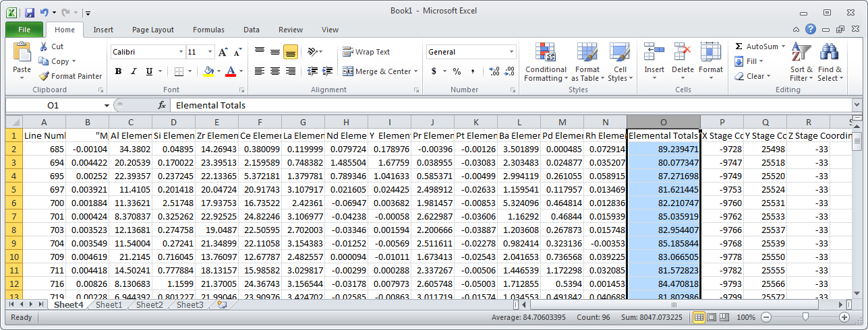This screenshot has width=868, height=330.
Task: Toggle Wrap Text for selected cells
Action: 366,52
